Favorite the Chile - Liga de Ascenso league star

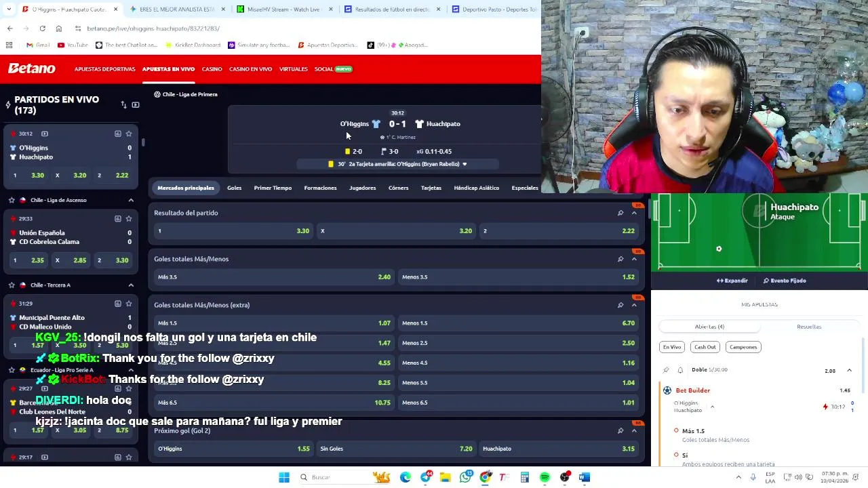click(x=12, y=200)
